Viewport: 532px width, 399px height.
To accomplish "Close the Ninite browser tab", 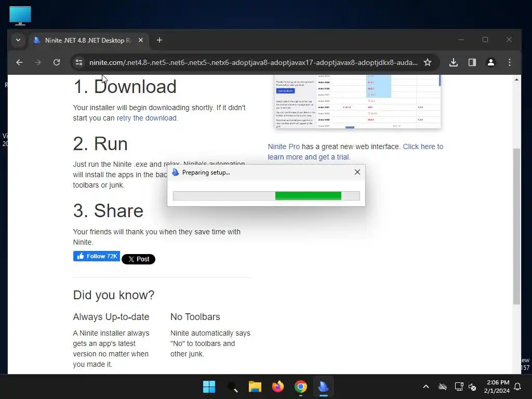I will [x=141, y=40].
